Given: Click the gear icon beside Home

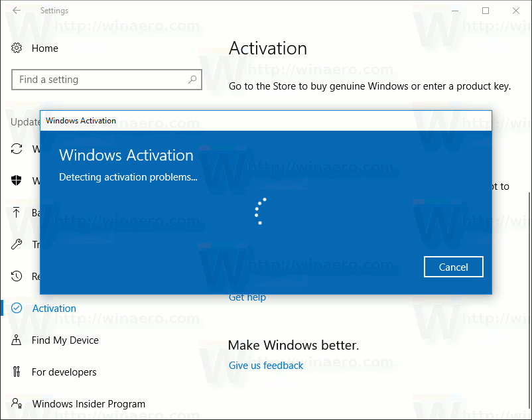Looking at the screenshot, I should 16,48.
